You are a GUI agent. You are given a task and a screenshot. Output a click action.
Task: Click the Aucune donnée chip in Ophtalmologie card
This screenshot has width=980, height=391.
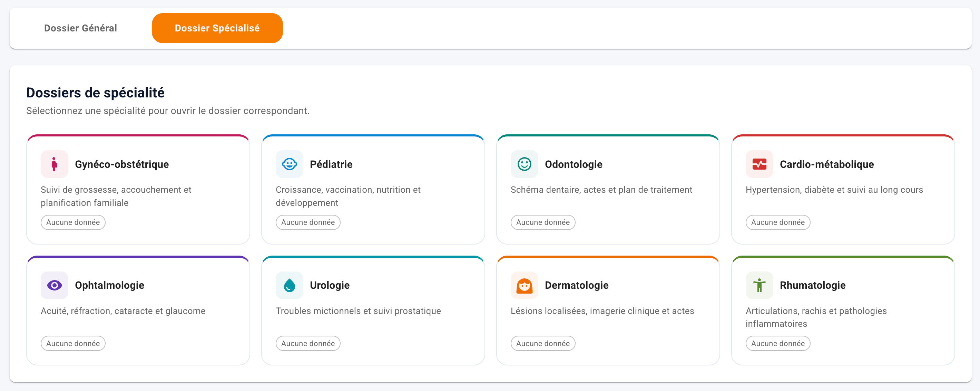point(73,343)
